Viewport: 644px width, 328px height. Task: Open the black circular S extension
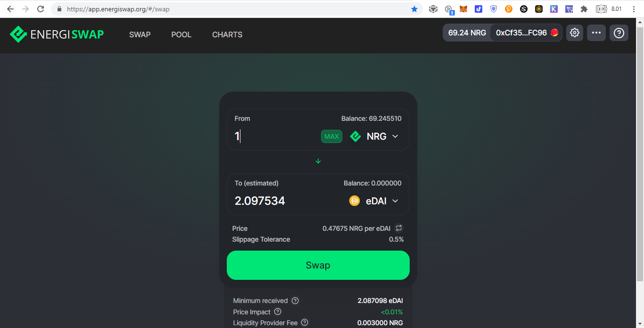[524, 9]
